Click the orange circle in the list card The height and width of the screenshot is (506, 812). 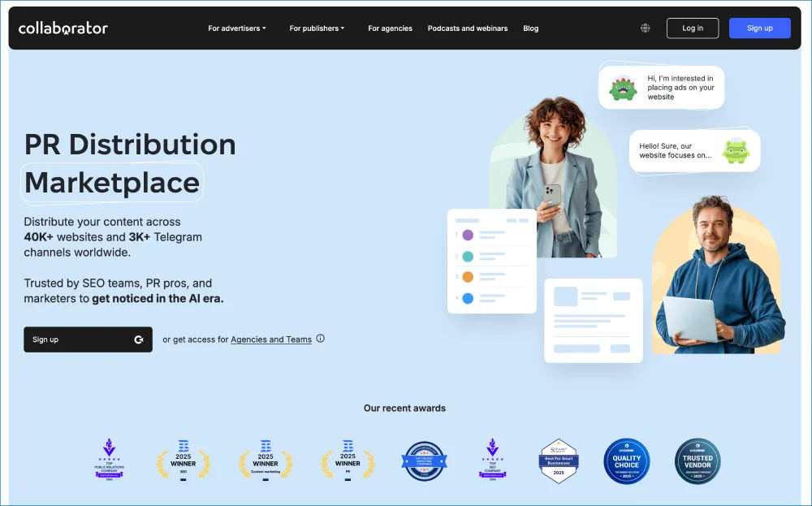coord(468,277)
